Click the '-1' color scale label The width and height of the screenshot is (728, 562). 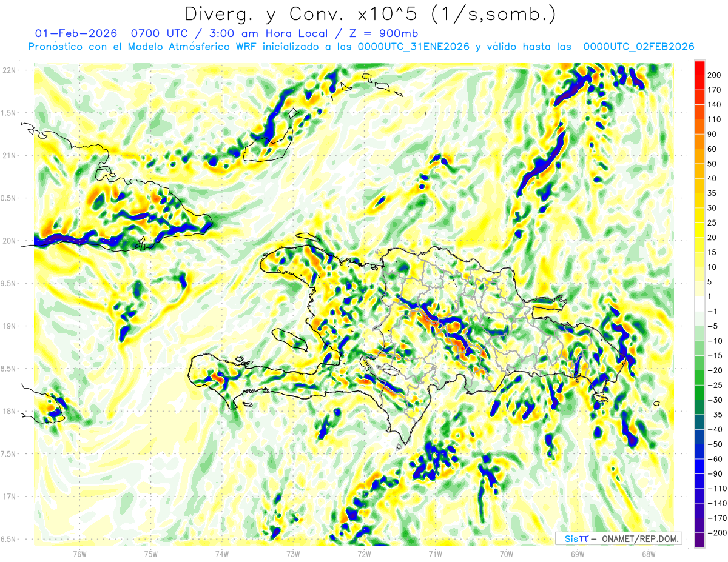(x=713, y=312)
